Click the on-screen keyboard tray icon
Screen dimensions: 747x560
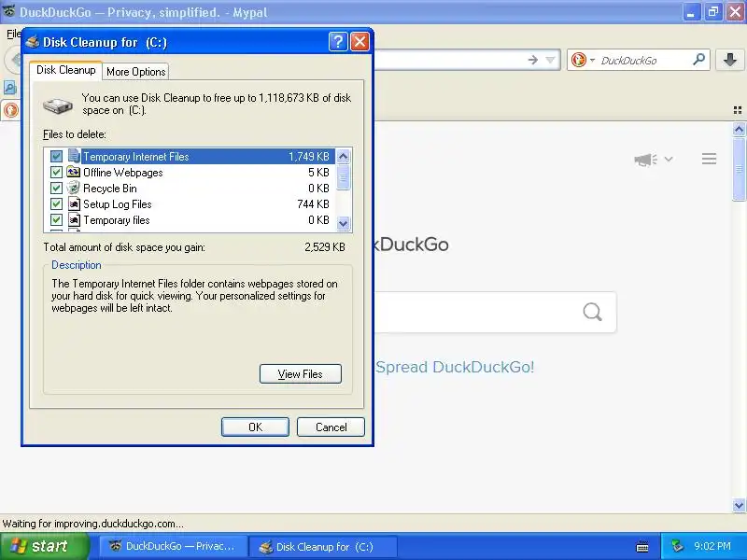(642, 547)
